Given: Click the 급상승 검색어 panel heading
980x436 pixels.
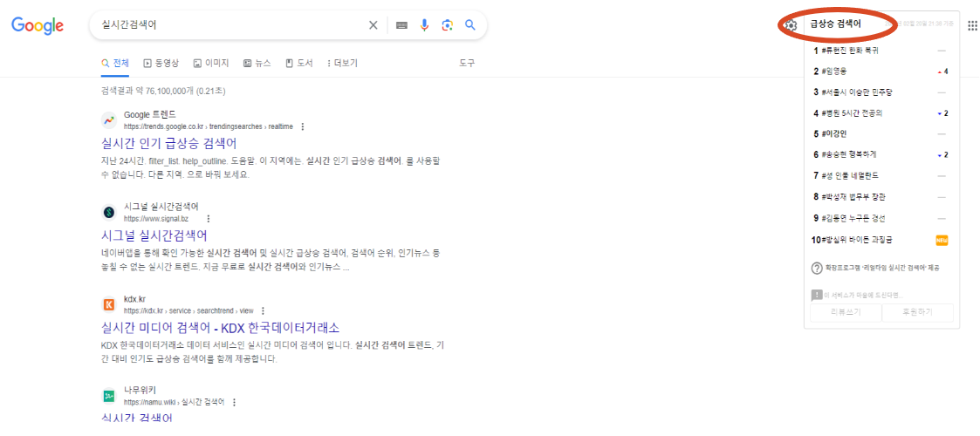Looking at the screenshot, I should click(836, 25).
